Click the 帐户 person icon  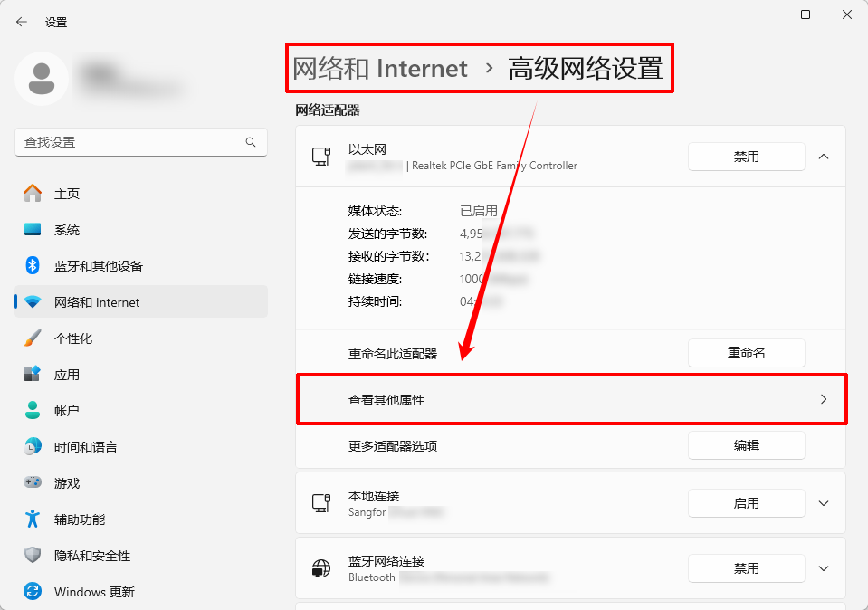point(33,411)
